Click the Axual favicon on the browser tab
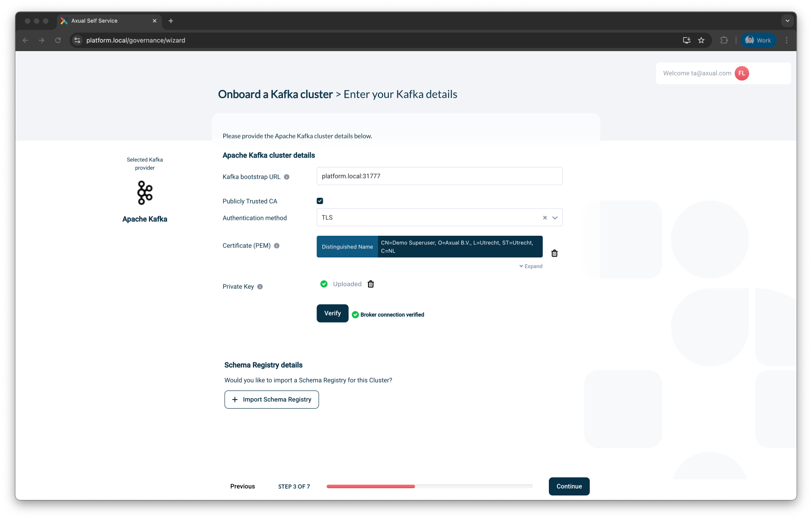Screen dimensions: 812x519 coord(63,20)
